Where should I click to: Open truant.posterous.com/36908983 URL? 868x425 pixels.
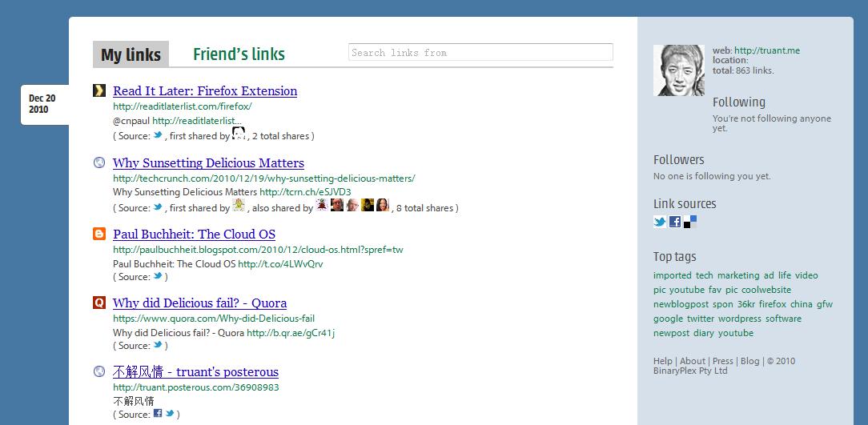(x=196, y=387)
